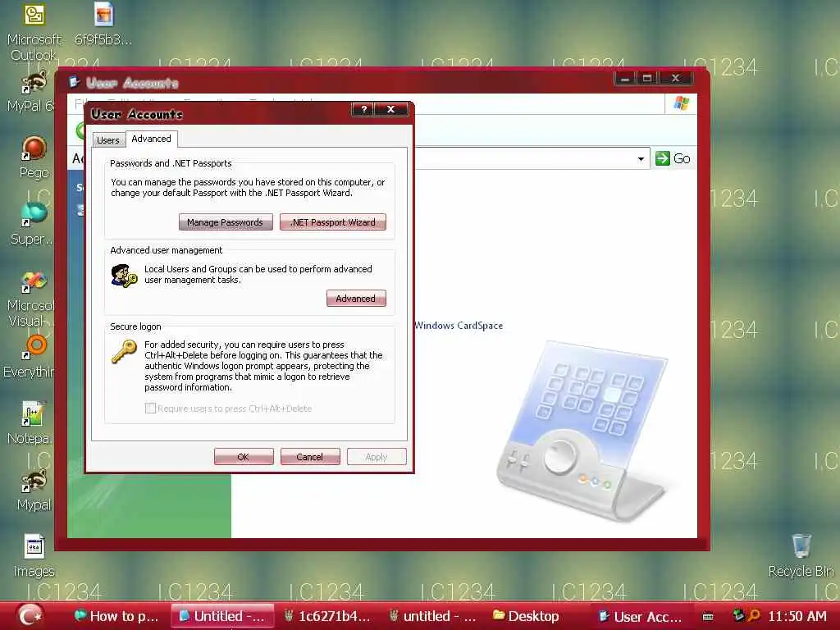Click the greyed-out Apply button
This screenshot has width=840, height=630.
coord(377,457)
